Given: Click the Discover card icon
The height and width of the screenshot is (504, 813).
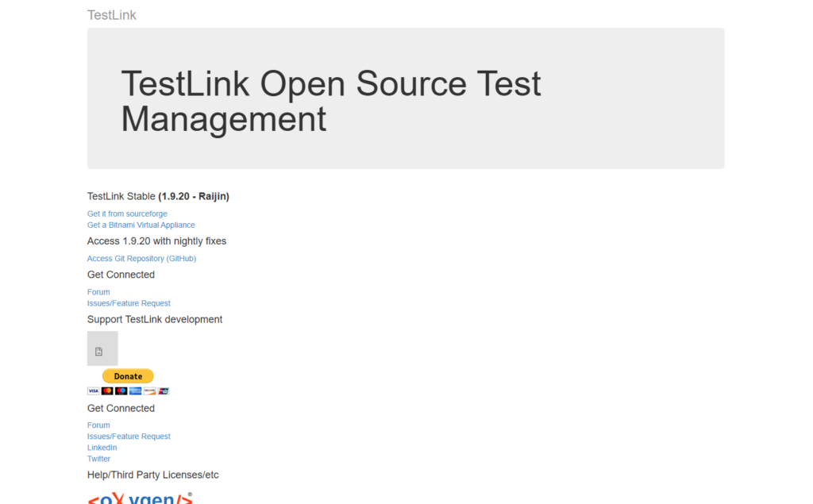Looking at the screenshot, I should click(149, 391).
